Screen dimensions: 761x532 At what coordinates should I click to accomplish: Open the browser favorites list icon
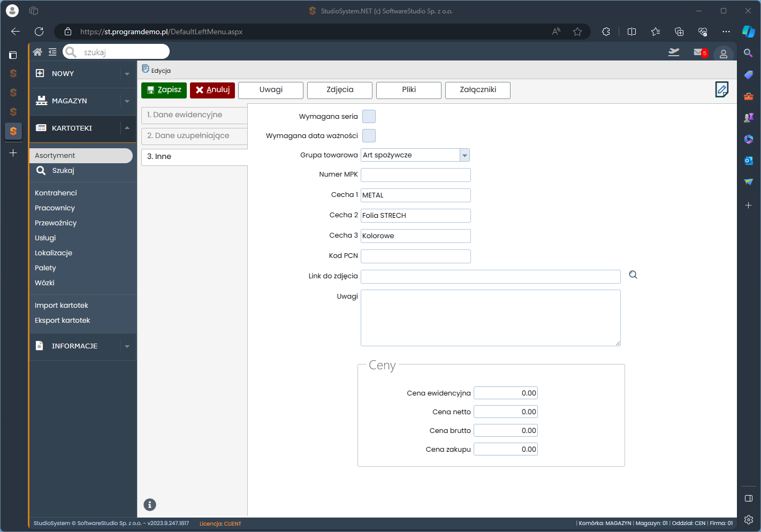point(656,32)
